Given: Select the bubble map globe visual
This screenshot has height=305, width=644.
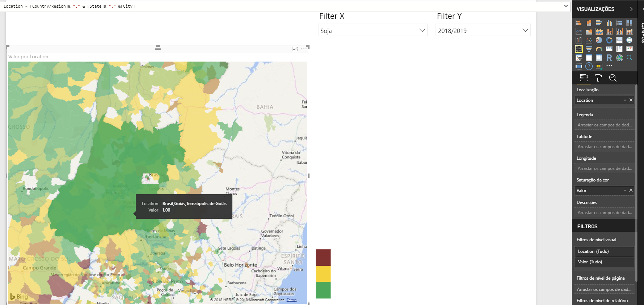Looking at the screenshot, I should [630, 40].
